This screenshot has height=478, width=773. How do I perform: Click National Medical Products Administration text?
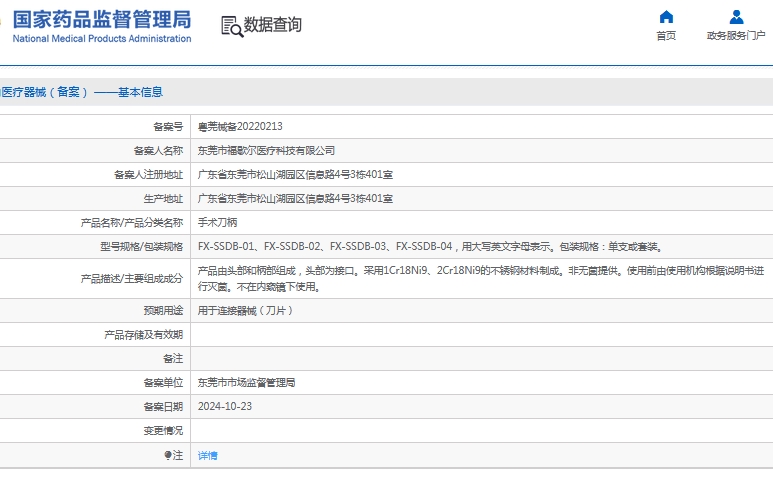(x=102, y=38)
